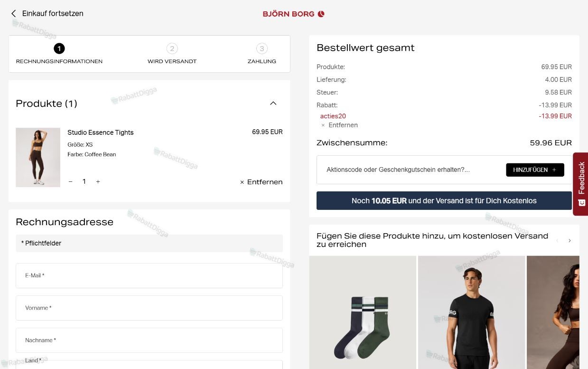Click the Pflichtfelder notice text
Image resolution: width=588 pixels, height=369 pixels.
click(41, 243)
